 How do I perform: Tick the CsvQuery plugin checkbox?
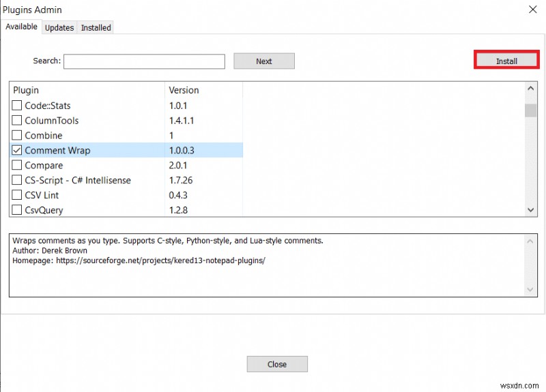click(16, 210)
